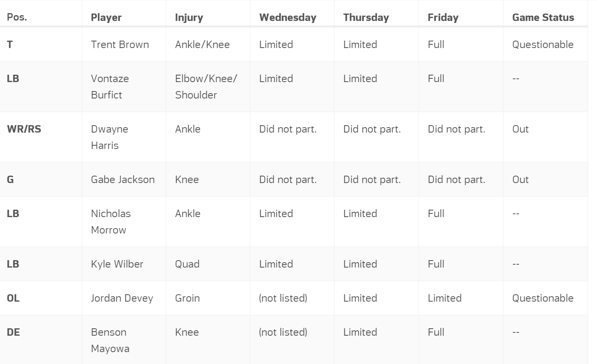Click Trent Brown's Questionable game status
This screenshot has width=597, height=364.
click(542, 44)
